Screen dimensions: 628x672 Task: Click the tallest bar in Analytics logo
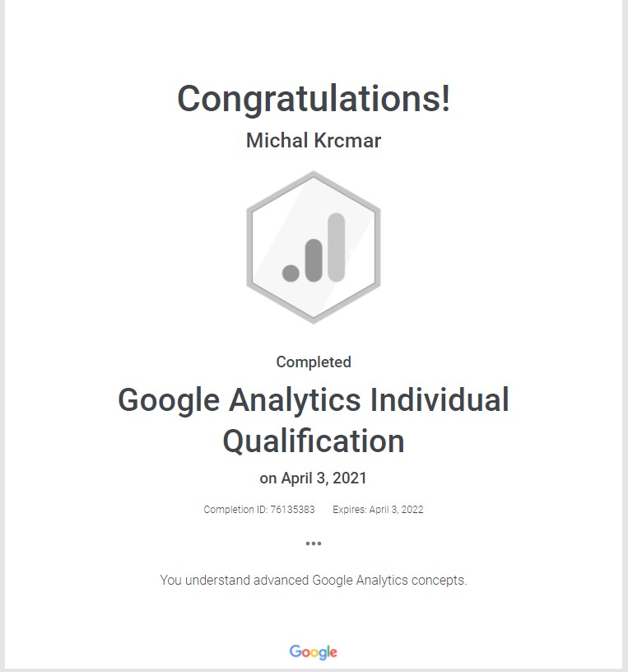(x=336, y=245)
